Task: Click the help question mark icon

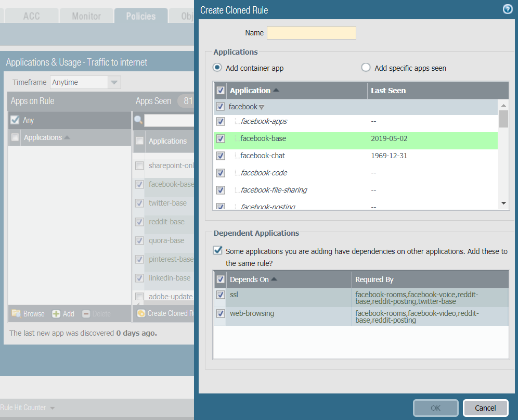Action: pyautogui.click(x=508, y=9)
